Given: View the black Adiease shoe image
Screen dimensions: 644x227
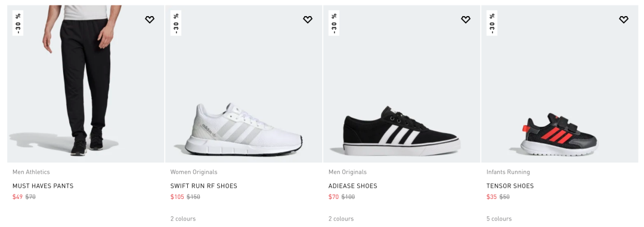Looking at the screenshot, I should (402, 84).
